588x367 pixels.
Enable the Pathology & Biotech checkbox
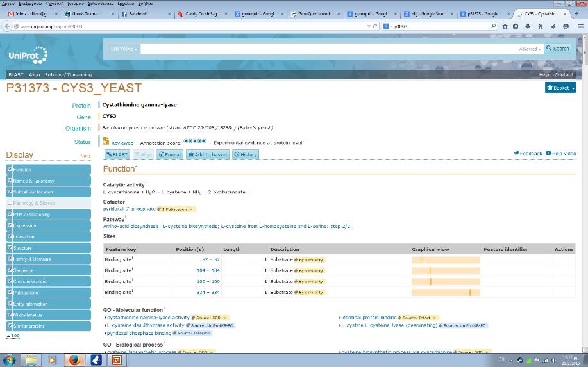coord(10,202)
